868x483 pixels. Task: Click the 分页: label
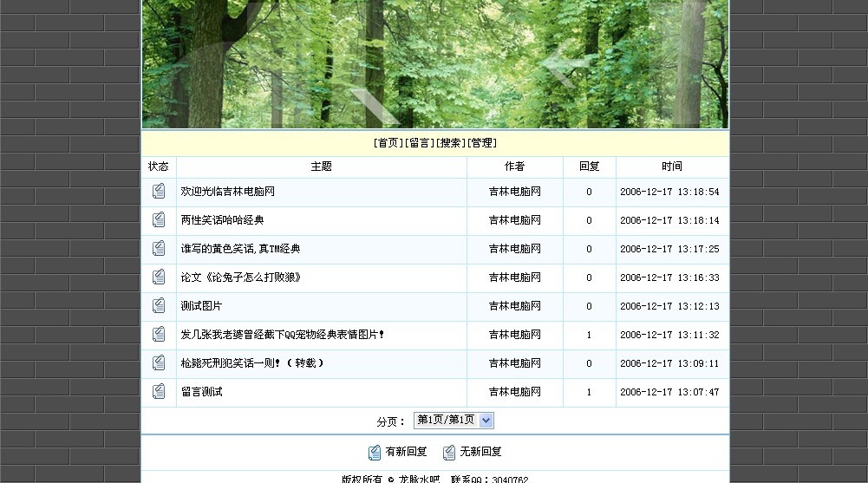(x=391, y=421)
